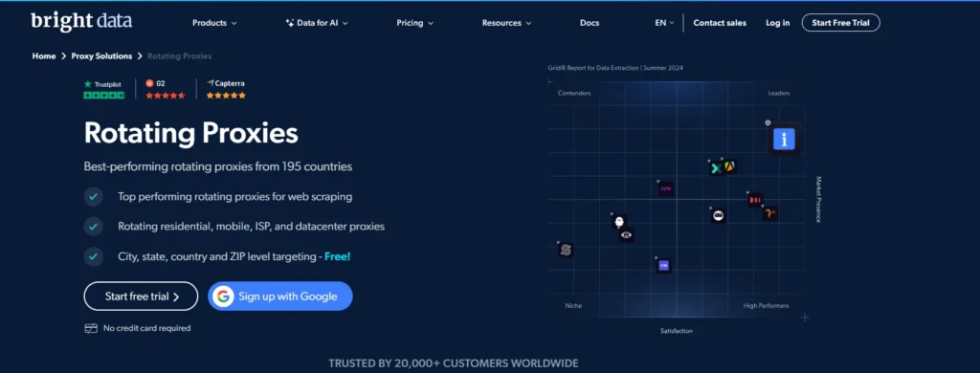Open the Pricing dropdown
This screenshot has width=980, height=373.
pos(415,23)
